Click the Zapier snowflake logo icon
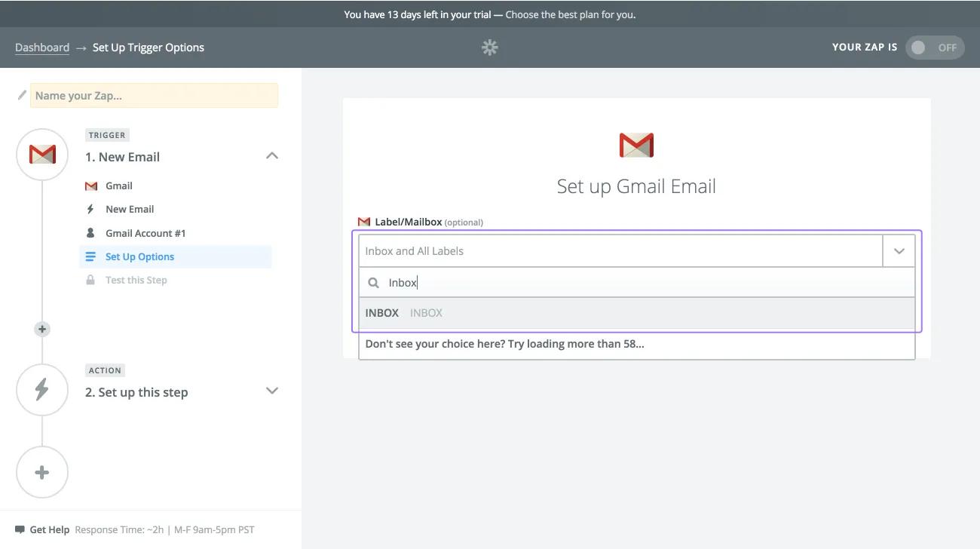The width and height of the screenshot is (980, 549). (490, 48)
